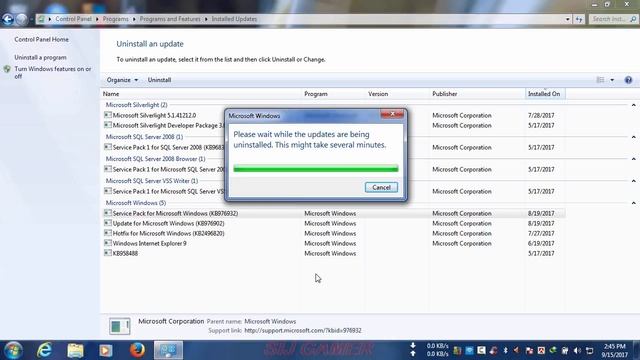640x360 pixels.
Task: Click the Microsoft Silverlight (2) group header
Action: coord(136,105)
